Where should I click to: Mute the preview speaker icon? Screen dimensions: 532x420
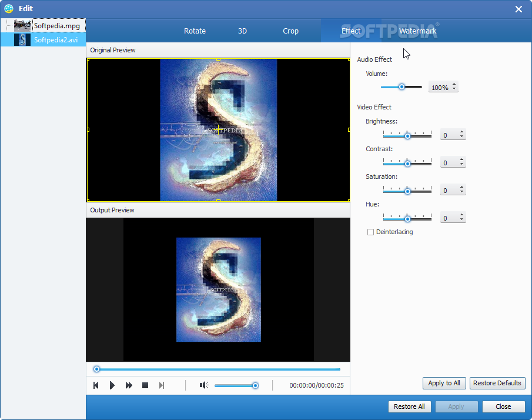(204, 385)
